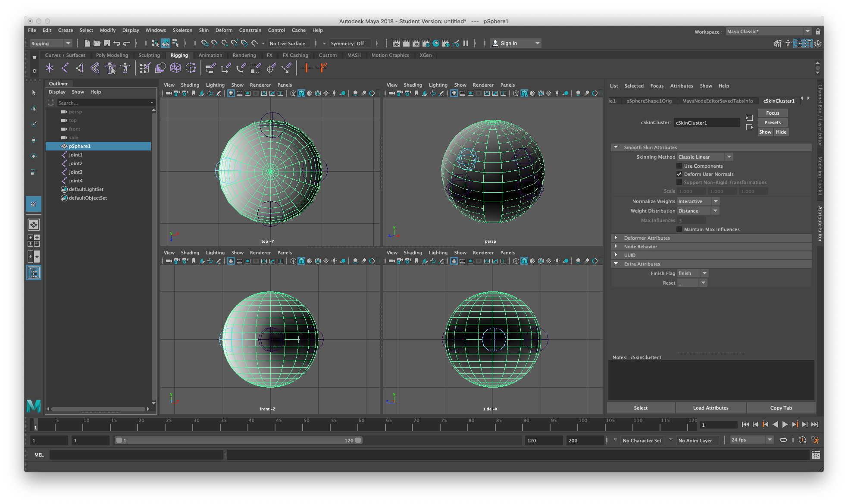Viewport: 848px width, 504px height.
Task: Switch to the Poly Modeling shelf tab
Action: 112,55
